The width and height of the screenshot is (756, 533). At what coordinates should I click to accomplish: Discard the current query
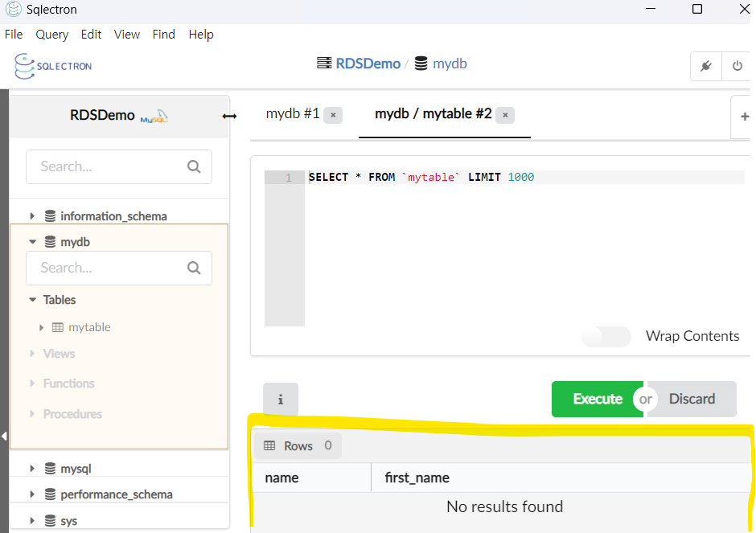pyautogui.click(x=692, y=399)
